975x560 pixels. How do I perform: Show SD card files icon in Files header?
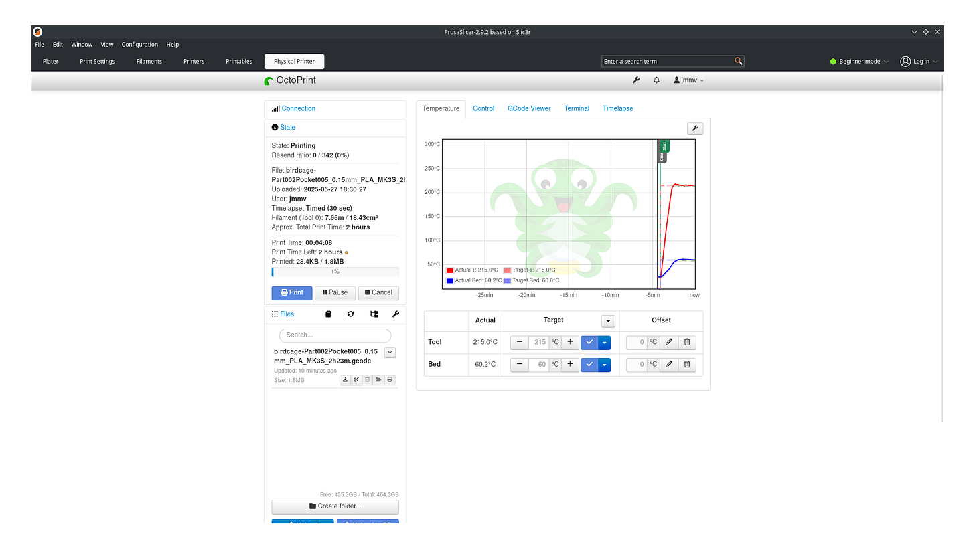pos(328,314)
